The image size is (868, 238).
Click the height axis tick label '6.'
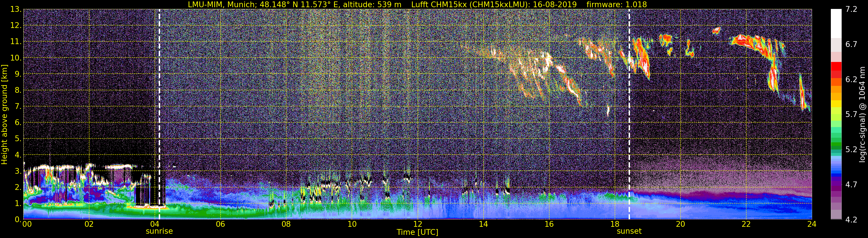click(x=18, y=122)
